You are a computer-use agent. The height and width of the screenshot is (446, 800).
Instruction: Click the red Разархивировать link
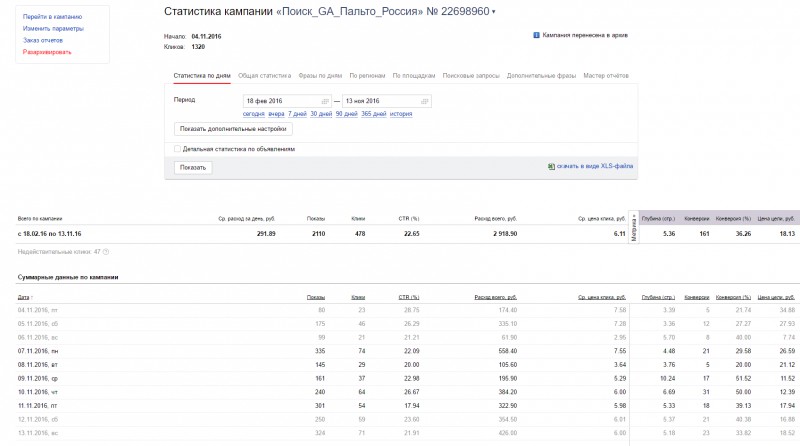pyautogui.click(x=47, y=51)
